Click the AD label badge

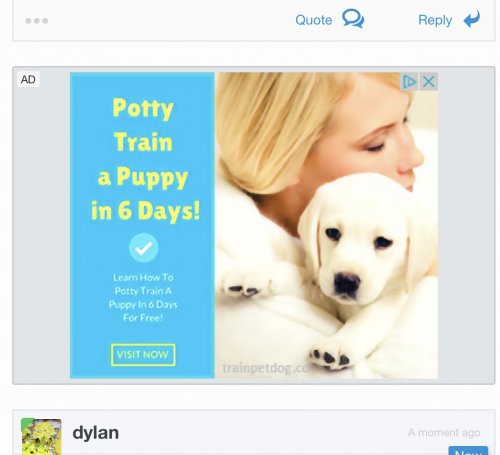(x=28, y=79)
